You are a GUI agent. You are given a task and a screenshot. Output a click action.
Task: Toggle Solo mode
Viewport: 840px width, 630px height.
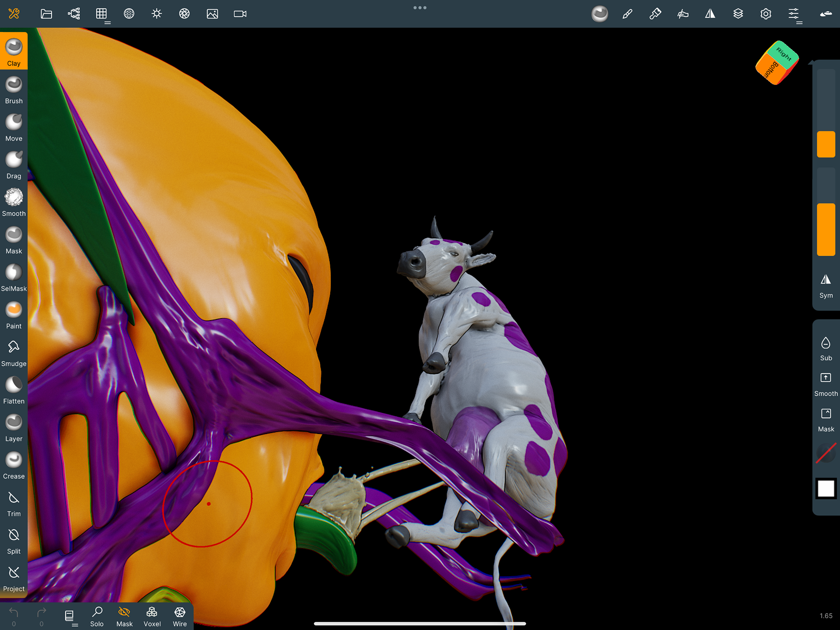click(97, 616)
